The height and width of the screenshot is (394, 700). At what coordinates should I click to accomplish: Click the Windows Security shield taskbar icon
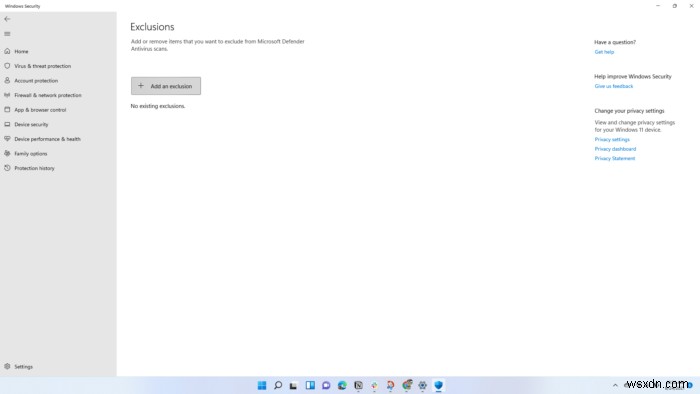point(438,385)
